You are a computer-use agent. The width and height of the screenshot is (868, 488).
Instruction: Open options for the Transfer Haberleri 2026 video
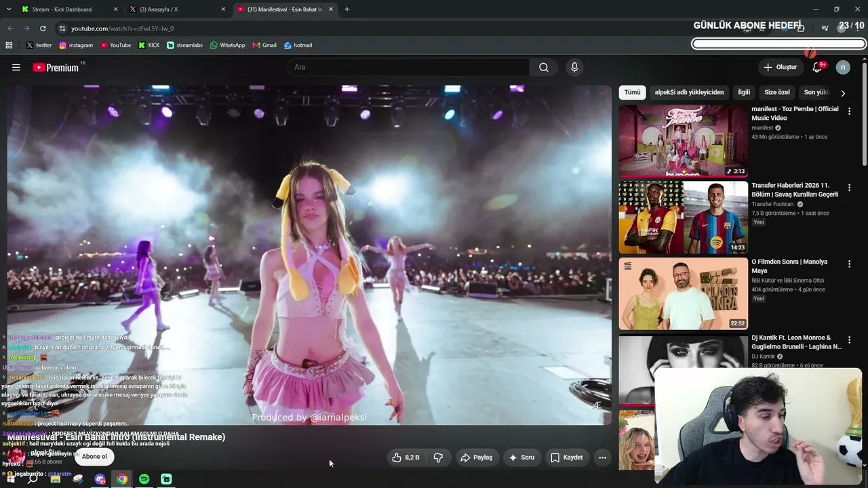click(x=849, y=187)
